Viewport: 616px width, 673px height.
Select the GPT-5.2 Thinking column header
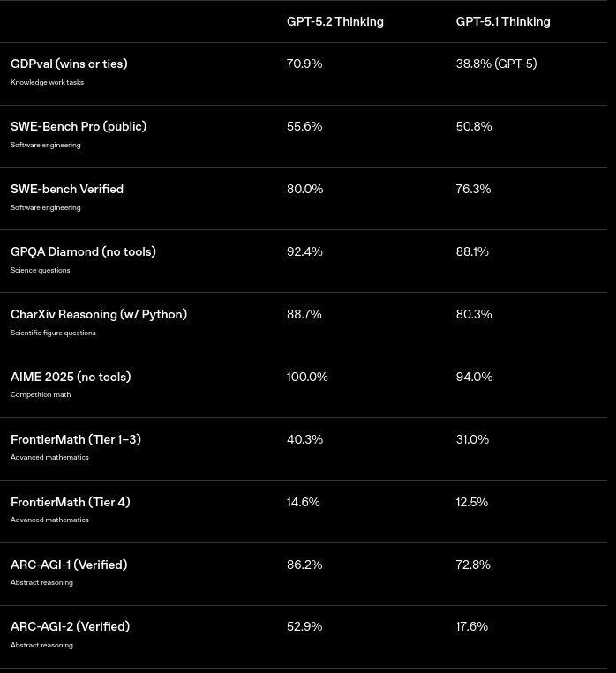pyautogui.click(x=335, y=22)
